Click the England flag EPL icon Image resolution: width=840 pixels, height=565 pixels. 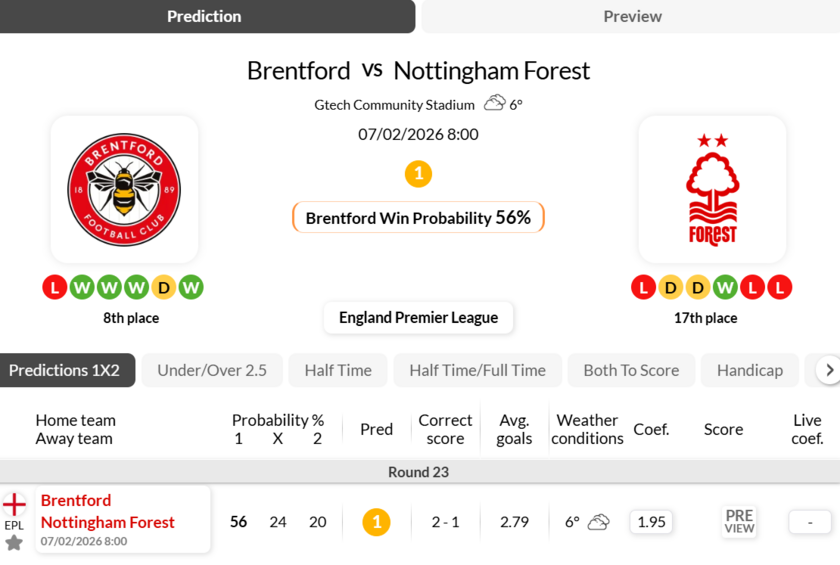[14, 505]
